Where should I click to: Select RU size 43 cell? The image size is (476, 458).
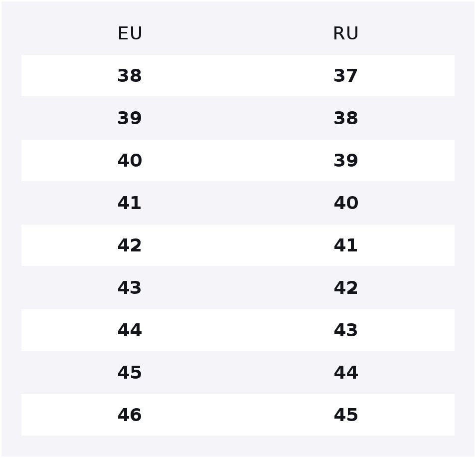(x=346, y=330)
